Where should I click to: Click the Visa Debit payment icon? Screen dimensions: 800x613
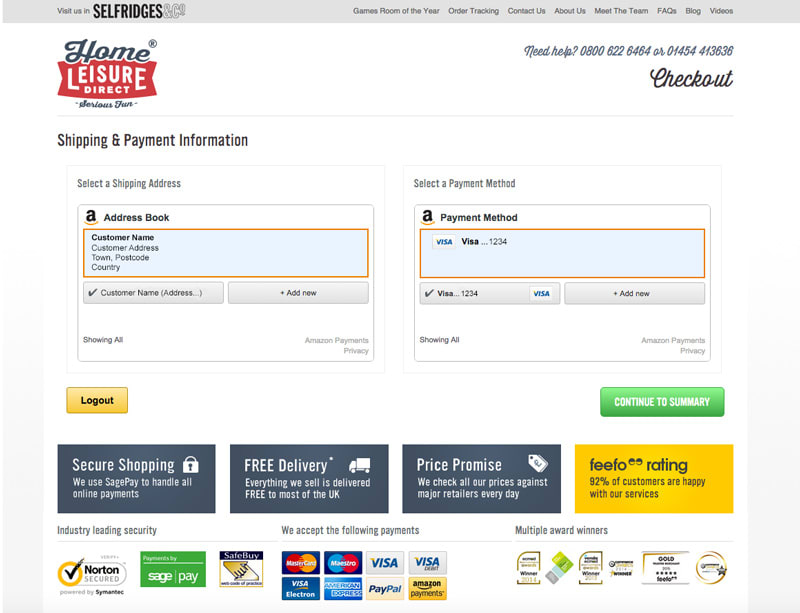pos(427,563)
